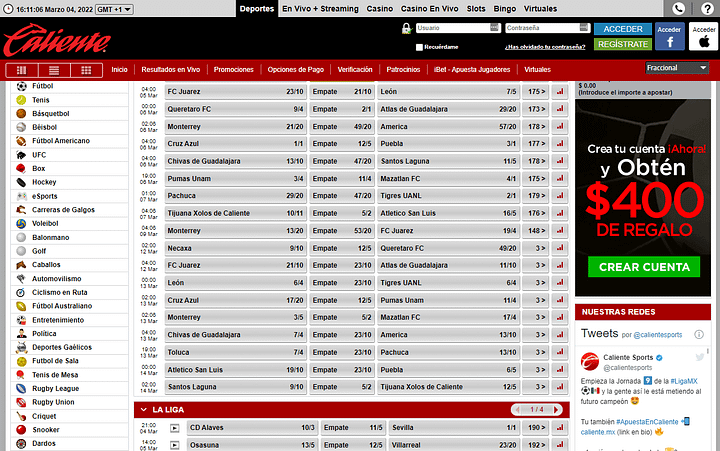
Task: Open Fútbol Americano in the sidebar
Action: 69,141
